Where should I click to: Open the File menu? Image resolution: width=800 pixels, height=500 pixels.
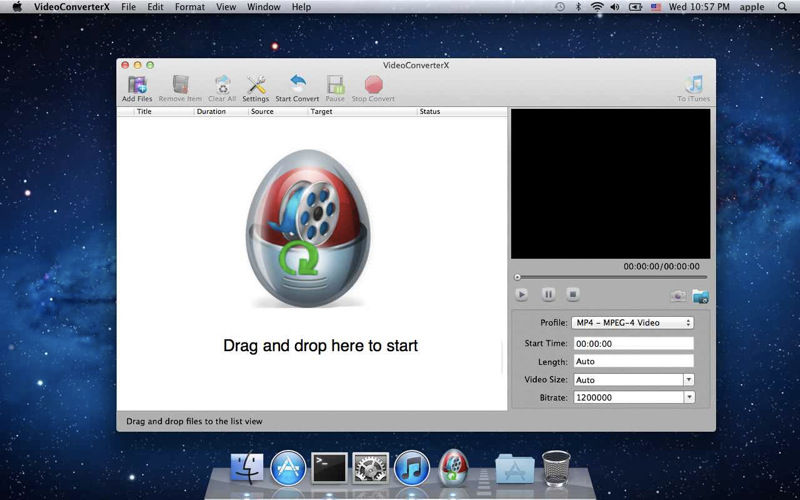pos(129,7)
